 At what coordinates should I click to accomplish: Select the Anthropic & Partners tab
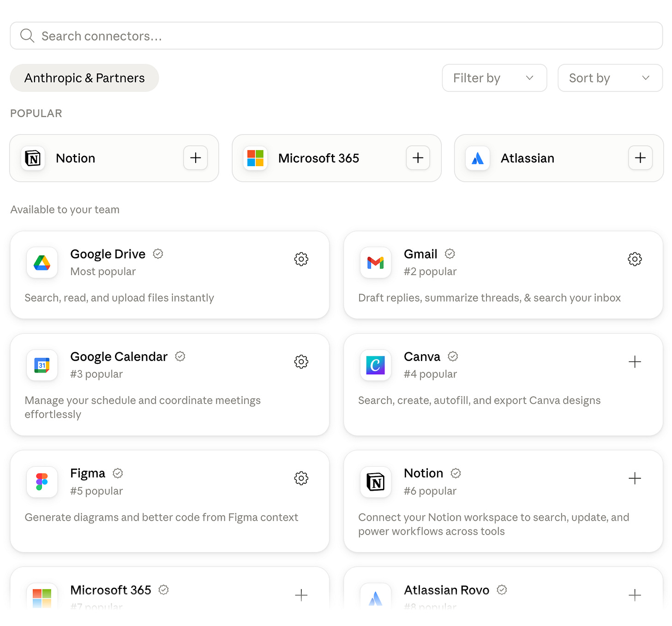click(84, 78)
